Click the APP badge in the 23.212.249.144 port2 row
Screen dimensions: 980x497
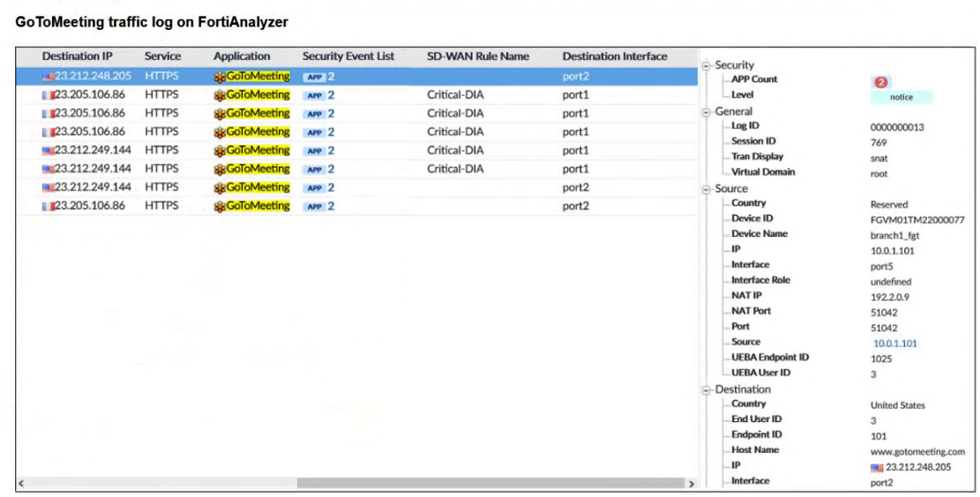point(314,188)
